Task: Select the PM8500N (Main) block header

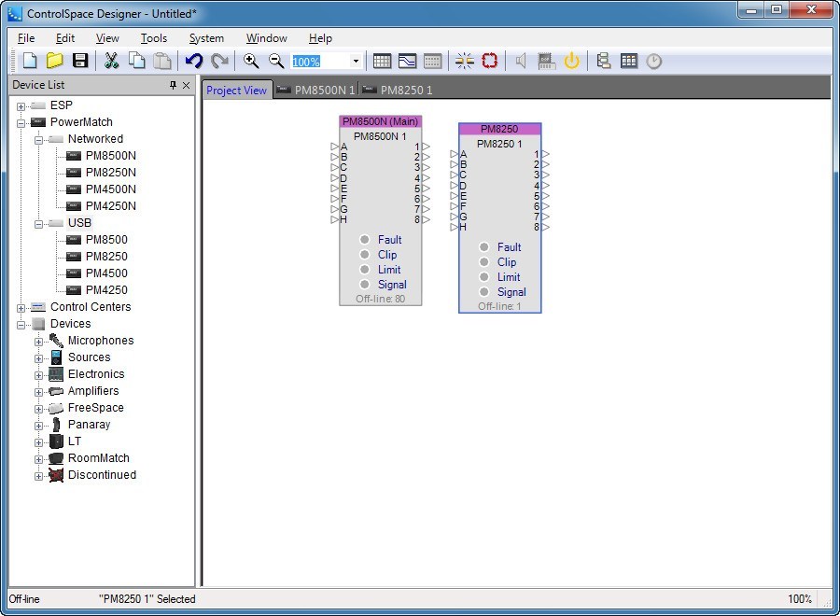Action: (x=381, y=121)
